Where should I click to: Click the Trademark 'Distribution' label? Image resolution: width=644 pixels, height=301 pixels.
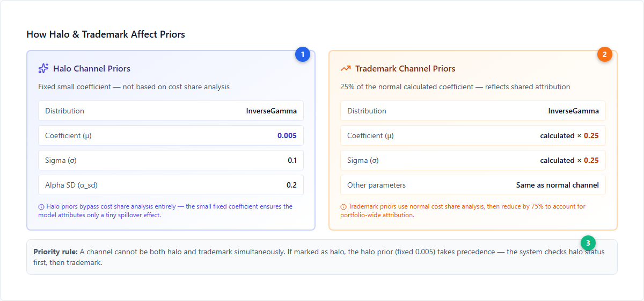[367, 111]
